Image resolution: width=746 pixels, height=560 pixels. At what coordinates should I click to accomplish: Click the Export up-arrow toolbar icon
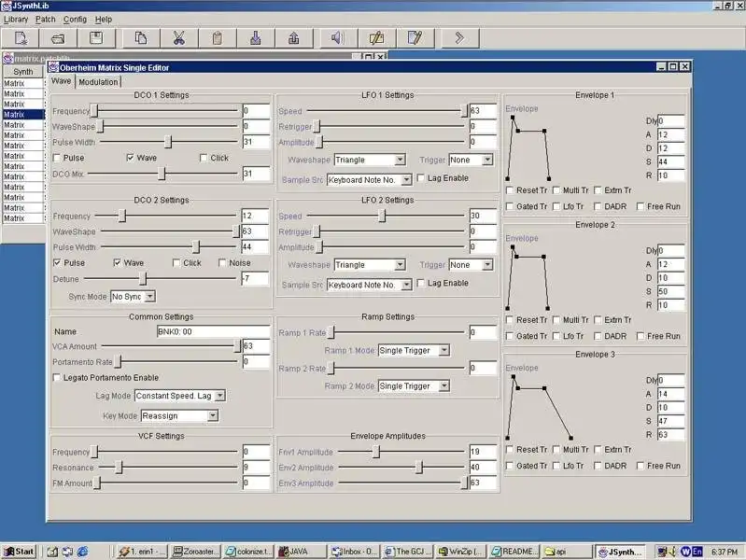coord(293,38)
